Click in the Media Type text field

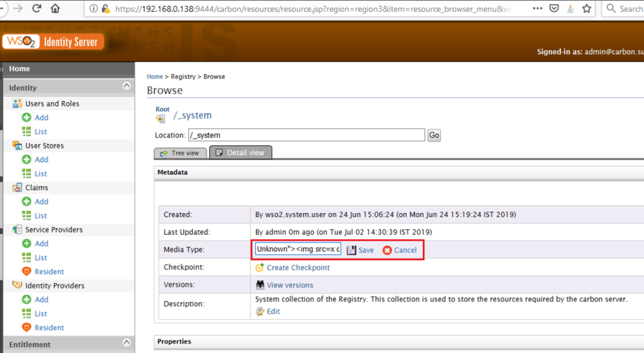tap(298, 249)
